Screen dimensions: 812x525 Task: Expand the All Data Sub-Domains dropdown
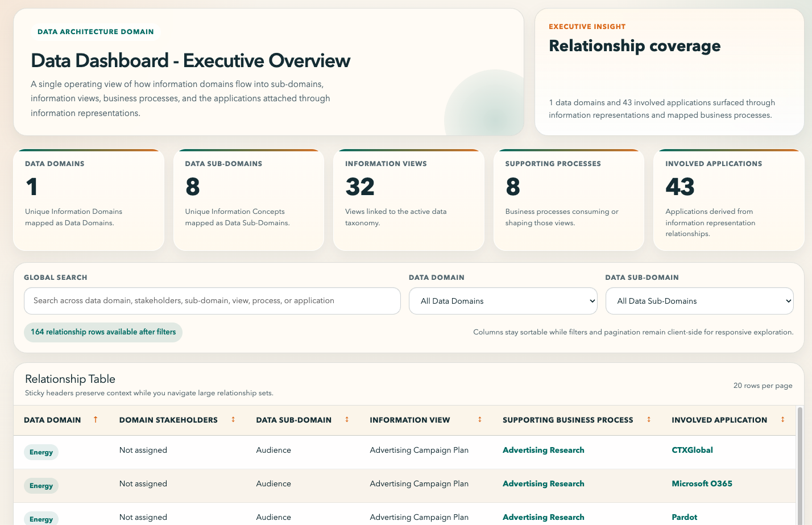pyautogui.click(x=699, y=301)
